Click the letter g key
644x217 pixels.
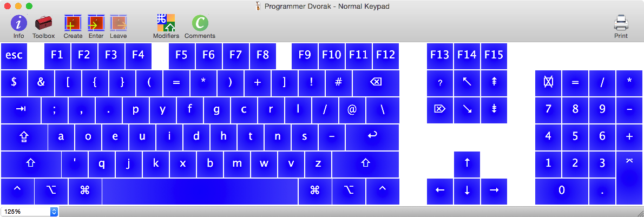tap(217, 110)
